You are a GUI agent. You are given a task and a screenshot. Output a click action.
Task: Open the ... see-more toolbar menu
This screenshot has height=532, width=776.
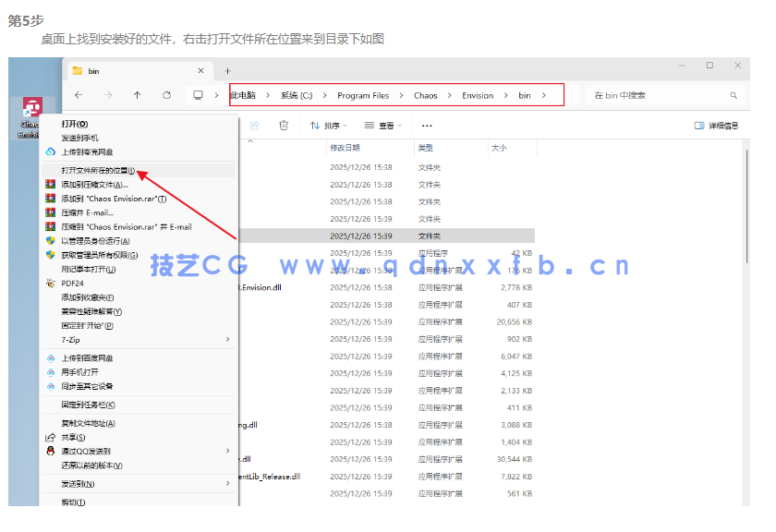pyautogui.click(x=425, y=125)
